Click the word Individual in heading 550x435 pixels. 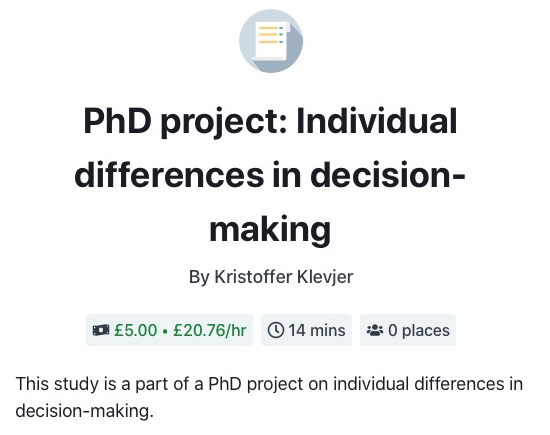point(377,121)
